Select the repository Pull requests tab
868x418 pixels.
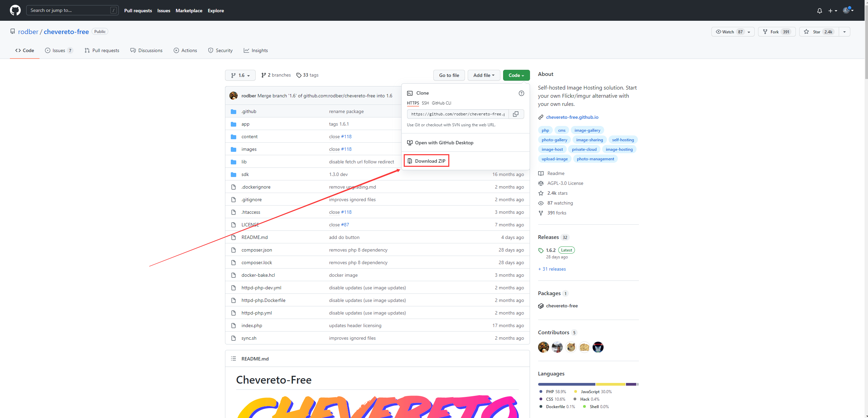pyautogui.click(x=102, y=50)
